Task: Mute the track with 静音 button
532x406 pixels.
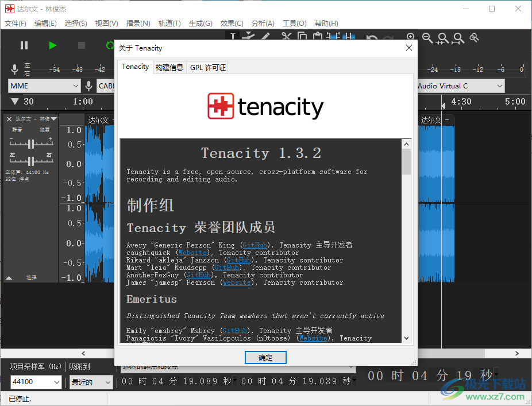Action: click(x=17, y=130)
